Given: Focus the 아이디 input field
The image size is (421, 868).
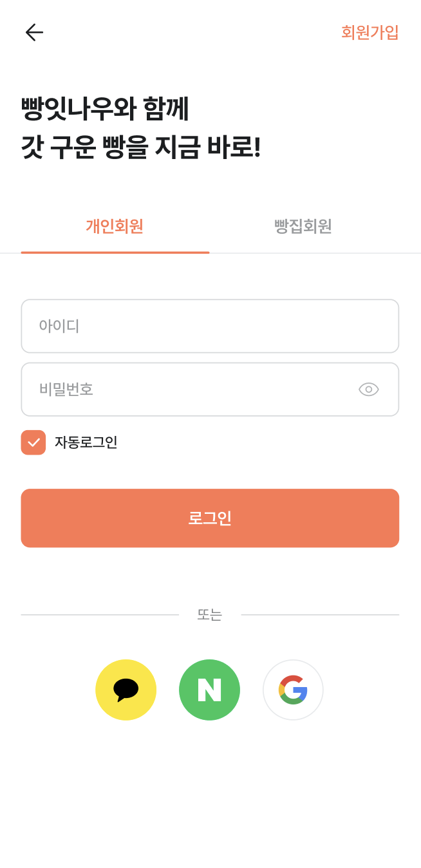Looking at the screenshot, I should [x=210, y=326].
